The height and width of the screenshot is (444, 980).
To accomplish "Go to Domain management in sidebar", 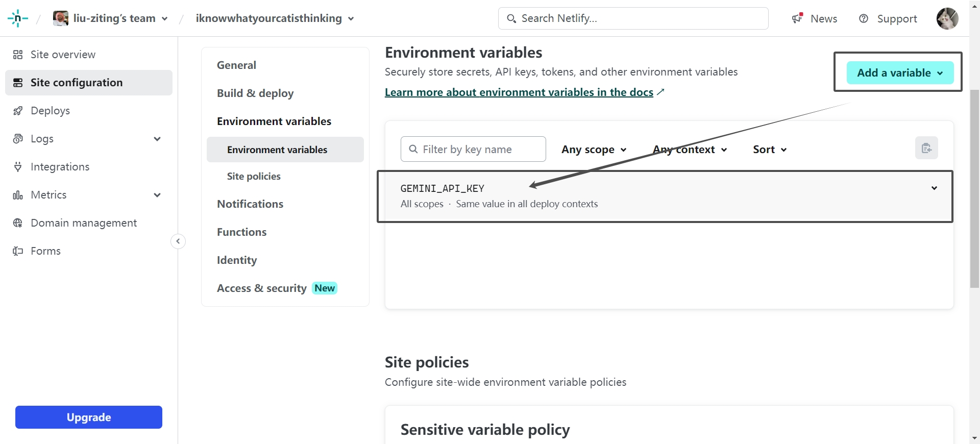I will [x=84, y=223].
